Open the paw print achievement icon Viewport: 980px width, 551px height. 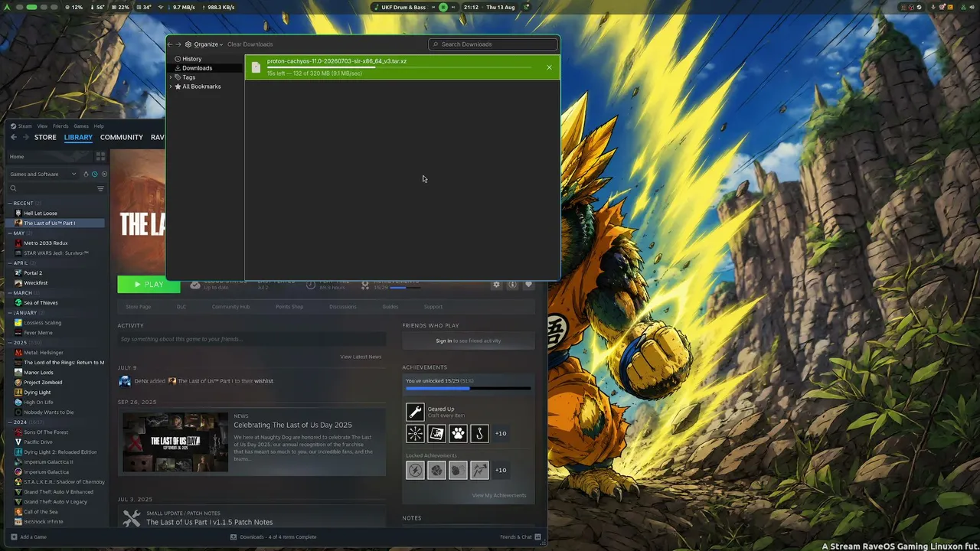(x=458, y=433)
